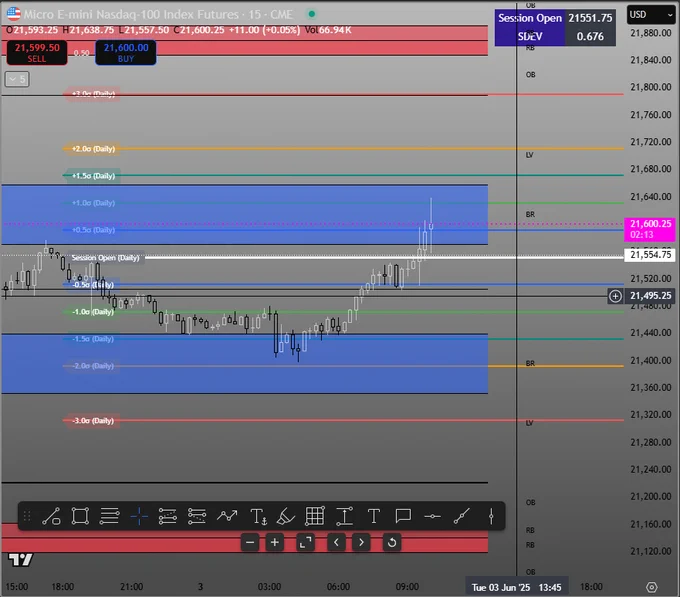
Task: Select the Session Open (Daily) label
Action: [x=105, y=258]
